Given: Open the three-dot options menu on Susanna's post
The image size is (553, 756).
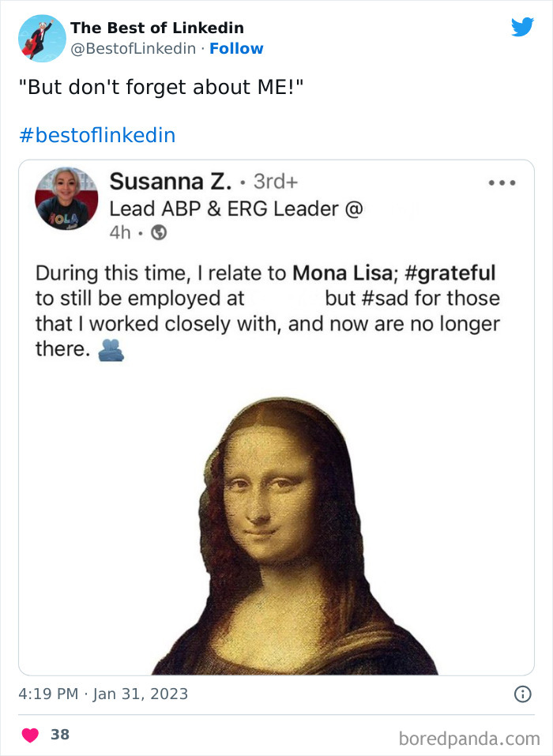Looking at the screenshot, I should [x=503, y=181].
